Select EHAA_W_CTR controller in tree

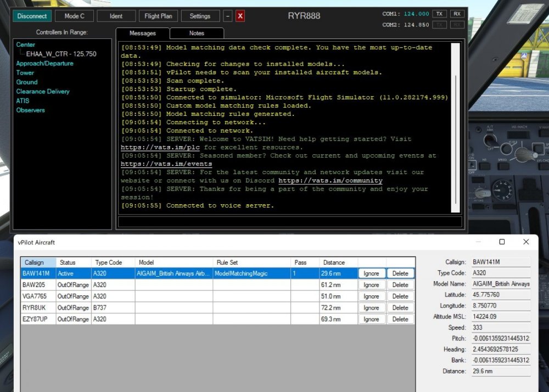[x=61, y=54]
